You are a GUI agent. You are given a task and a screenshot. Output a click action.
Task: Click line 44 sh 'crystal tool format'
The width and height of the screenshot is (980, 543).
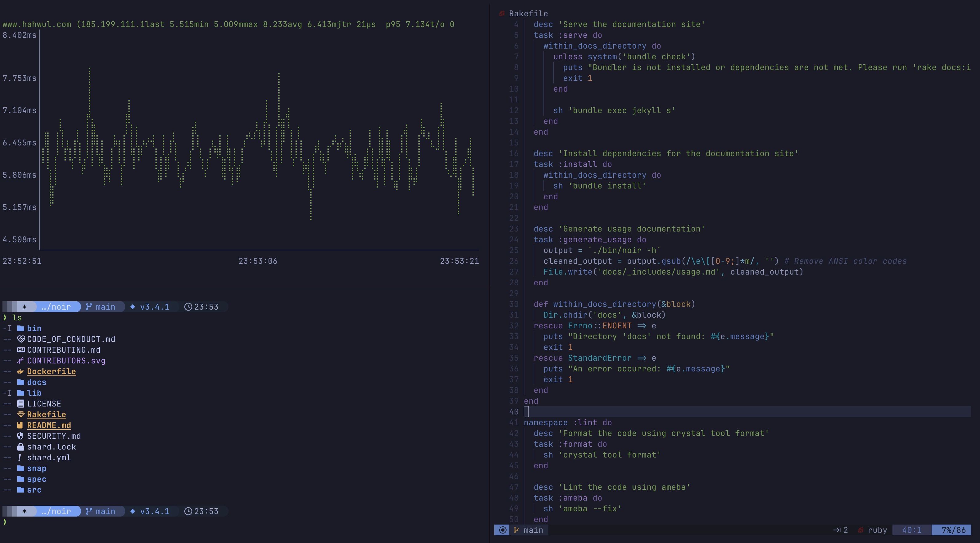602,455
